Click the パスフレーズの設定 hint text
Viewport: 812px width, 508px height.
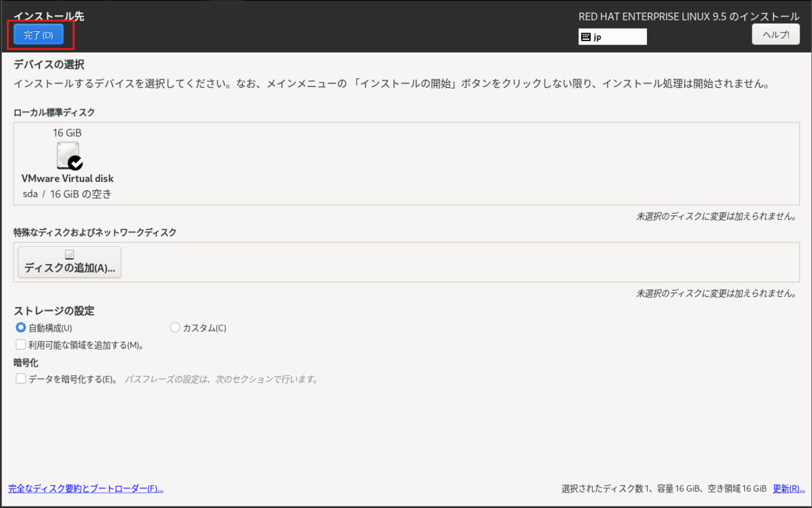221,379
